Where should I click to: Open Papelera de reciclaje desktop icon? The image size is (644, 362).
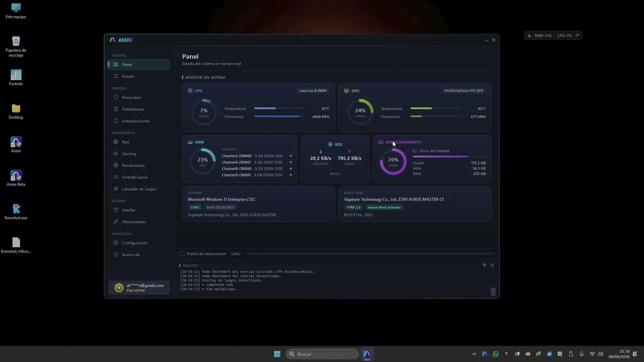(x=16, y=46)
